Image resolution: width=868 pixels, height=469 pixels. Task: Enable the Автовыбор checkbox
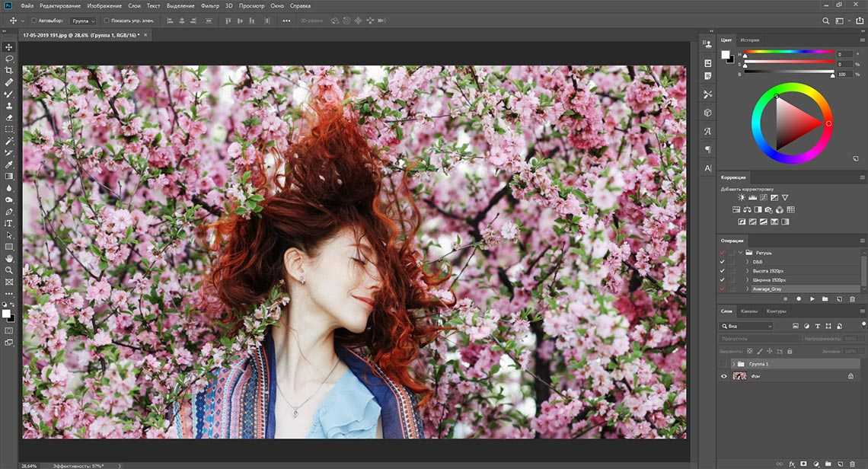pyautogui.click(x=34, y=21)
